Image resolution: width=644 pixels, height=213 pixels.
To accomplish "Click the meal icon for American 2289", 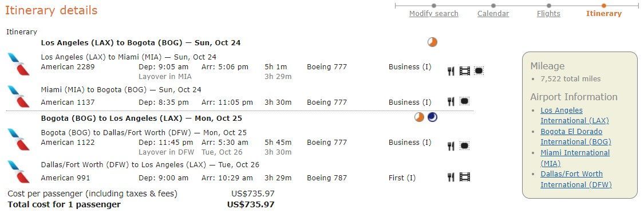I will click(451, 71).
